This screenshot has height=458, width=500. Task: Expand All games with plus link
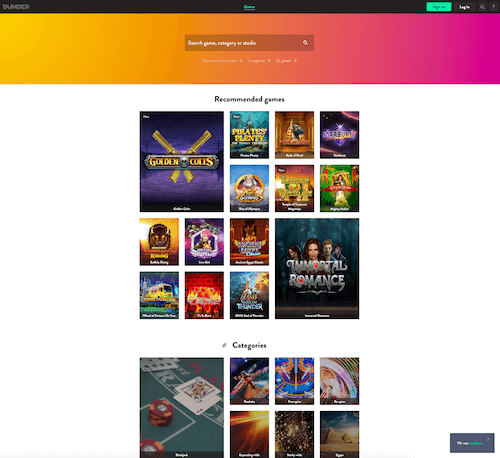(x=286, y=61)
